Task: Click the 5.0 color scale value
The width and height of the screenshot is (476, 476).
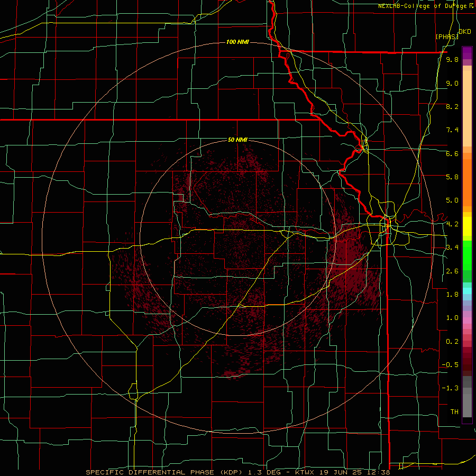Action: (x=452, y=200)
